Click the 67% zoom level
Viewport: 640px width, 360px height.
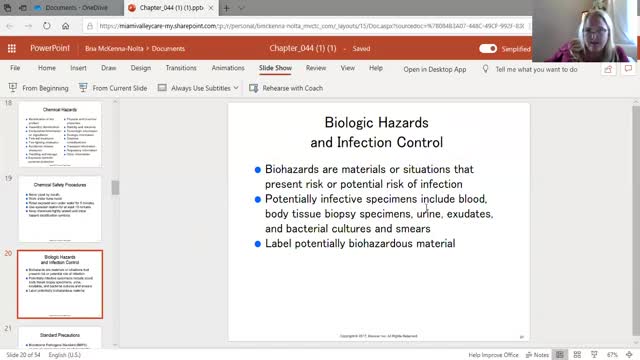tap(612, 355)
